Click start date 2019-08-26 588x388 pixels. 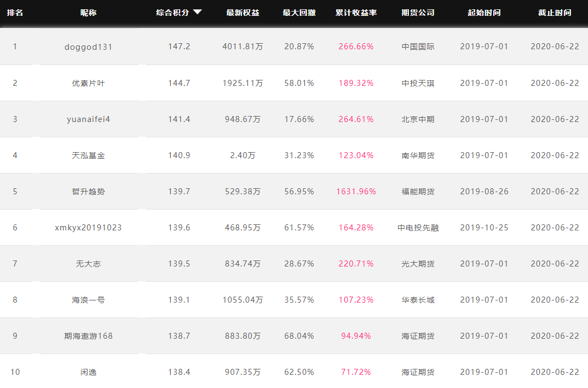pyautogui.click(x=484, y=191)
